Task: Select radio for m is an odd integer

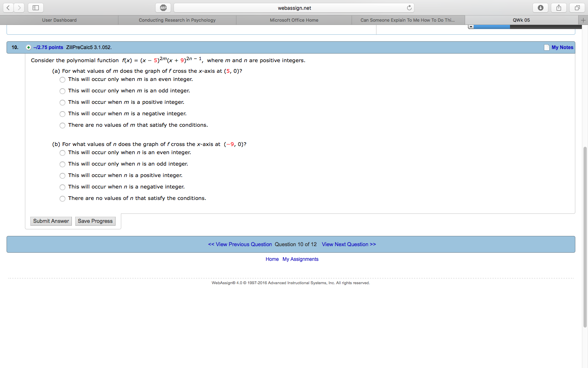Action: (x=62, y=91)
